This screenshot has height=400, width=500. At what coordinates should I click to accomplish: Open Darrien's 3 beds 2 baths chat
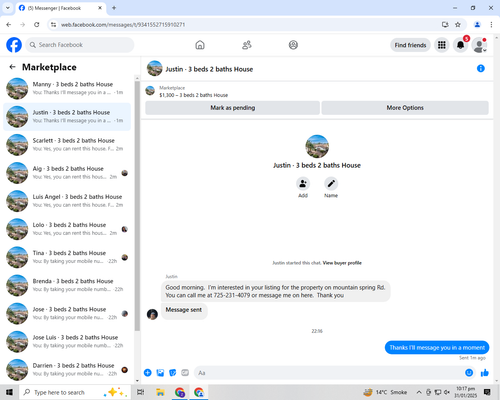coord(67,370)
